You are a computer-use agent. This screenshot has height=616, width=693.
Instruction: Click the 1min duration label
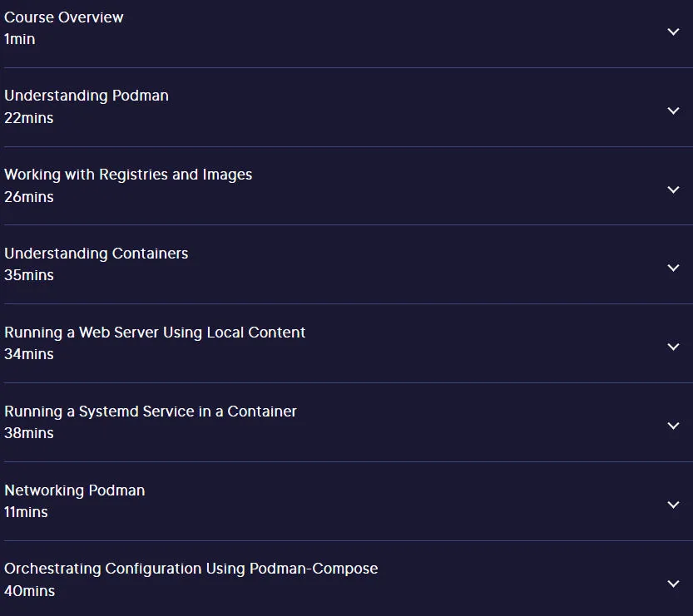(x=19, y=39)
